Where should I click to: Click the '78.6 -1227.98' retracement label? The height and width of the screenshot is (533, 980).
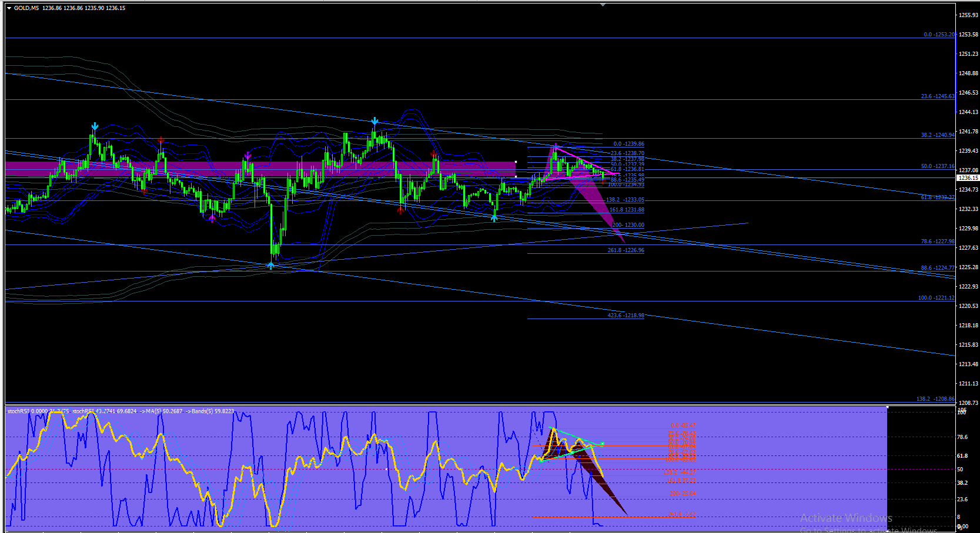[x=938, y=242]
